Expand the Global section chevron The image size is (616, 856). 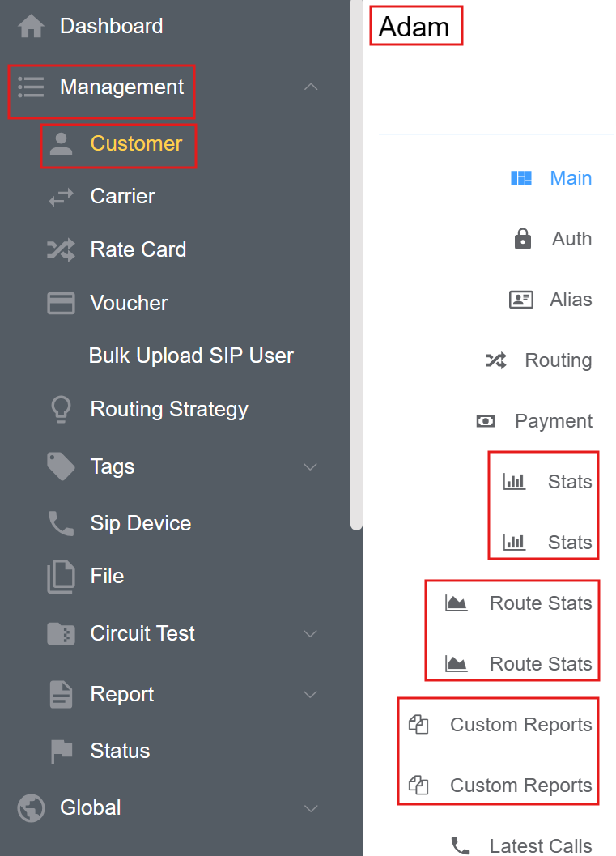[311, 808]
